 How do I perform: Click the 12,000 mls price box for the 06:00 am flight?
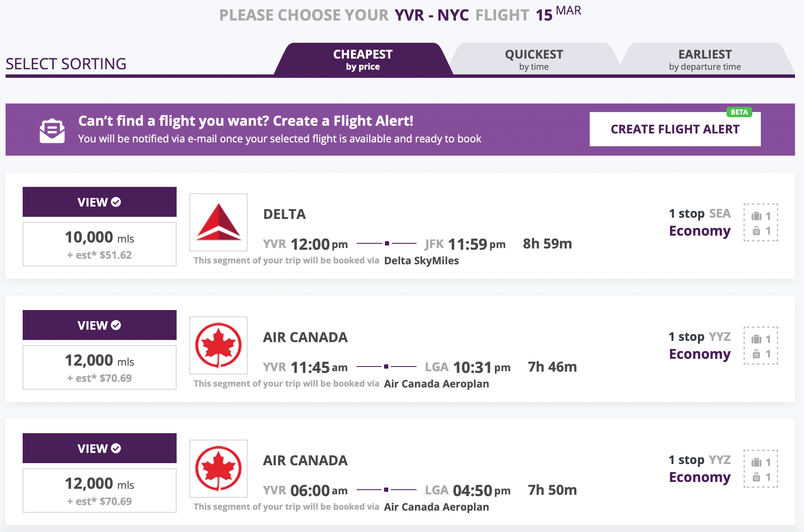coord(99,491)
